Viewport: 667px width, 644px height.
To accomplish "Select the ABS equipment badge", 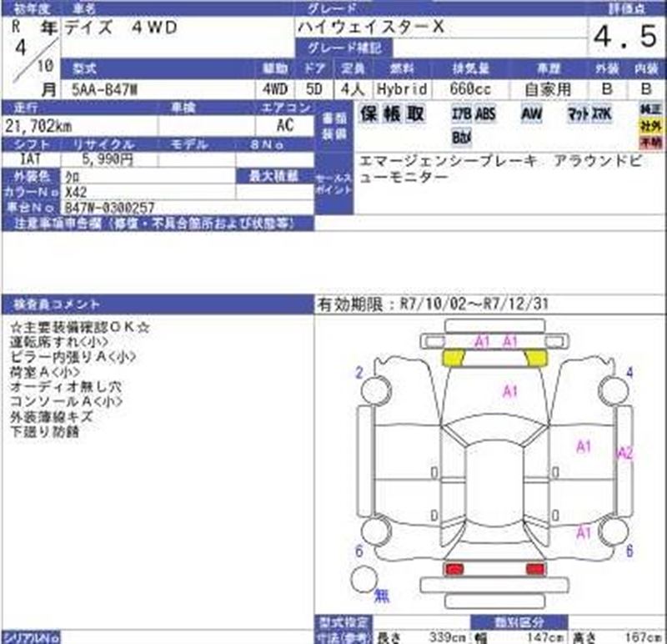I will click(x=485, y=113).
